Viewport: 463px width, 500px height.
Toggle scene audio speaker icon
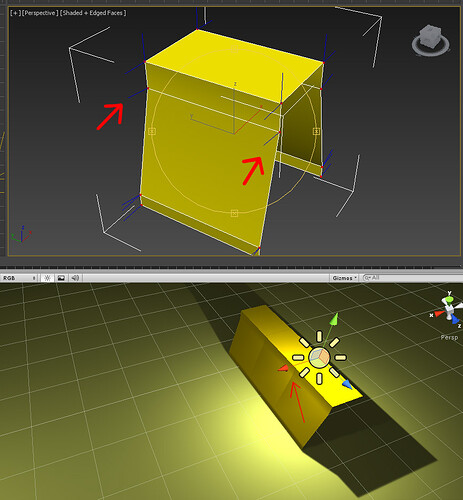point(75,278)
